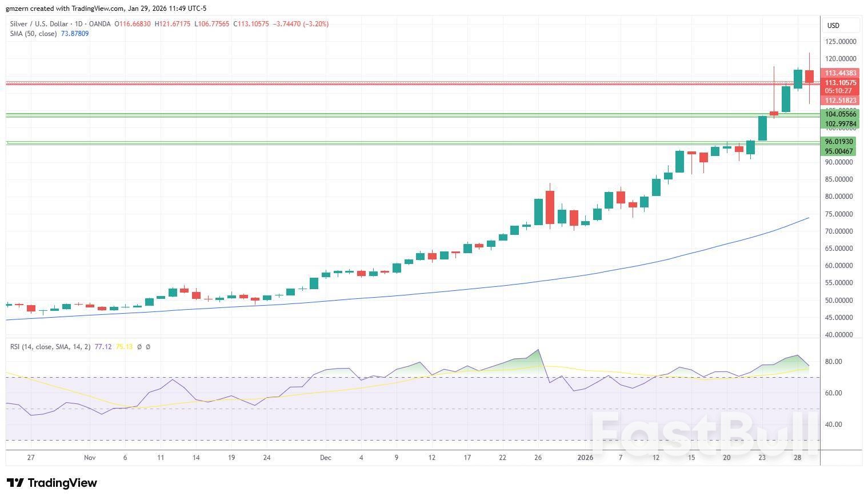Click the 113.44383 resistance price label
Image resolution: width=868 pixels, height=500 pixels.
pos(840,73)
